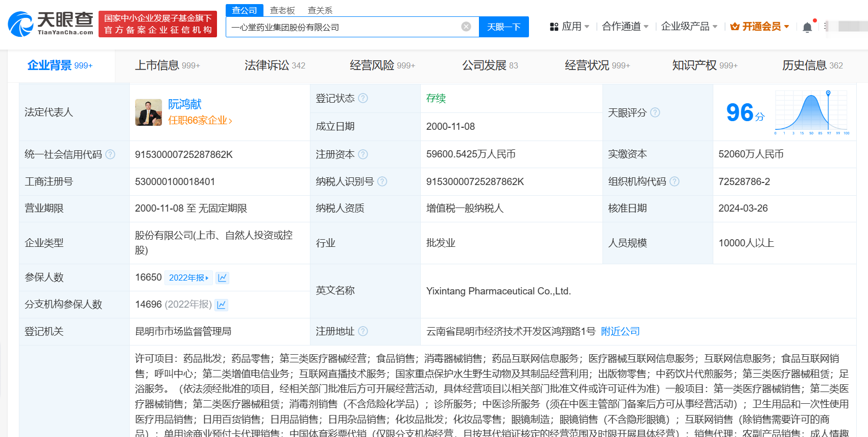The height and width of the screenshot is (437, 868).
Task: Show trend chart for 参保人数 16650
Action: coord(222,278)
